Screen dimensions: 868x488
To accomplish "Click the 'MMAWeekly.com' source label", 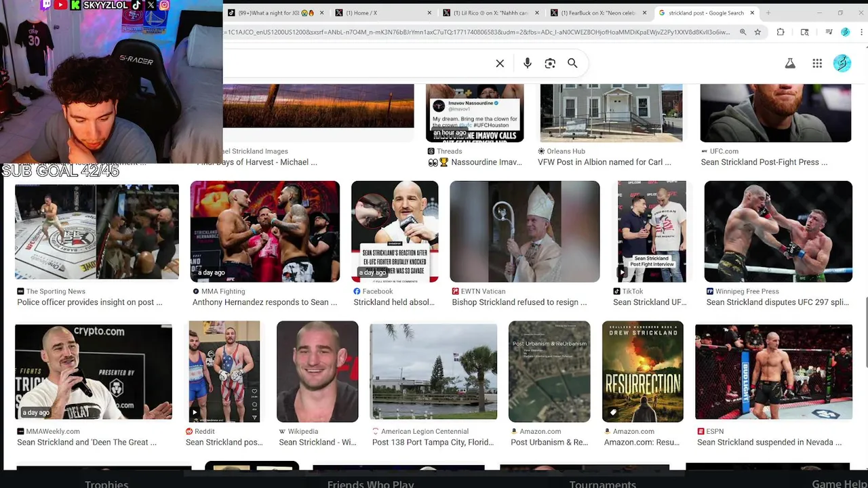I will click(x=53, y=431).
